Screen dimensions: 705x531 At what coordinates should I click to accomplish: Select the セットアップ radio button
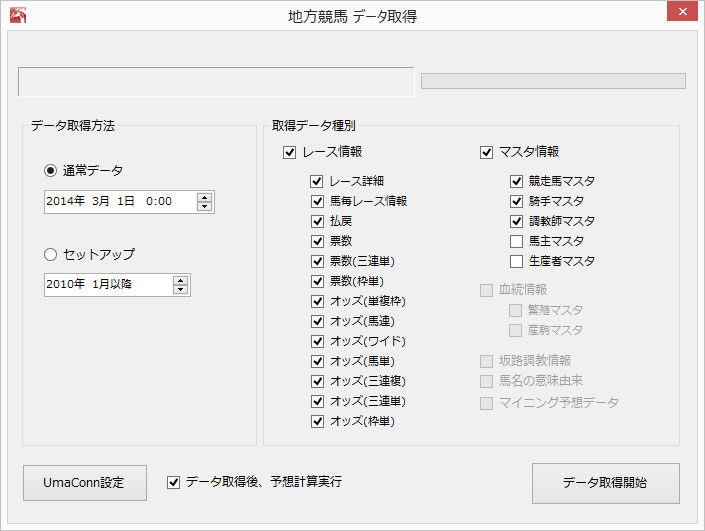pos(51,254)
